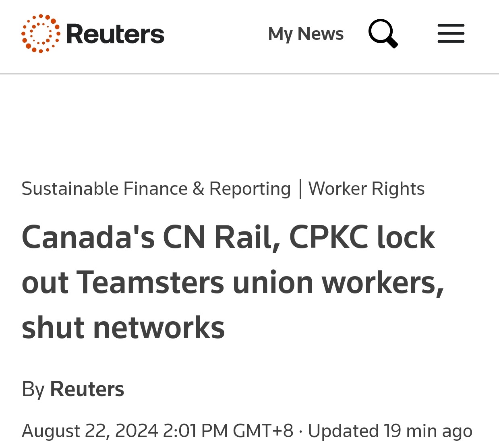The height and width of the screenshot is (448, 499).
Task: Open the Reuters author byline link
Action: pyautogui.click(x=87, y=389)
